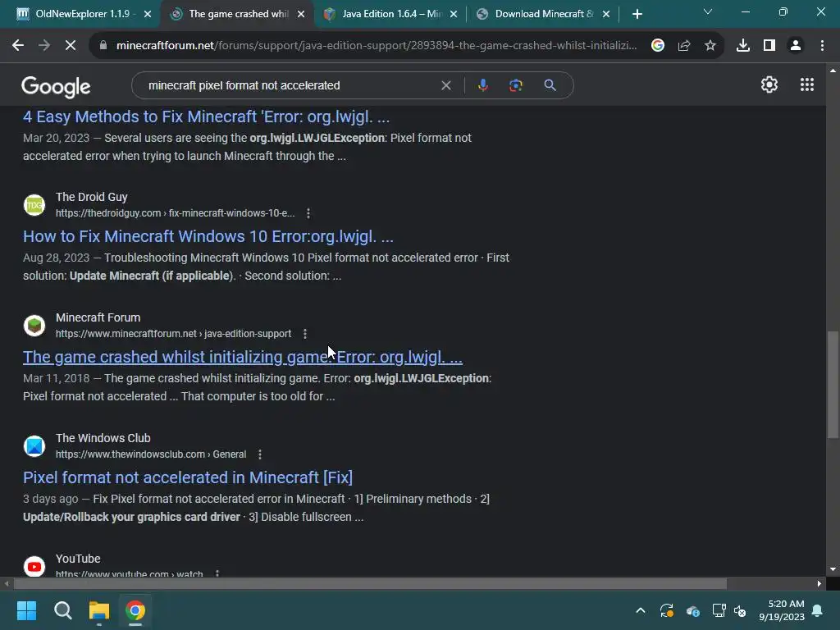Open more options for The Windows Club result
Viewport: 840px width, 630px height.
[260, 454]
